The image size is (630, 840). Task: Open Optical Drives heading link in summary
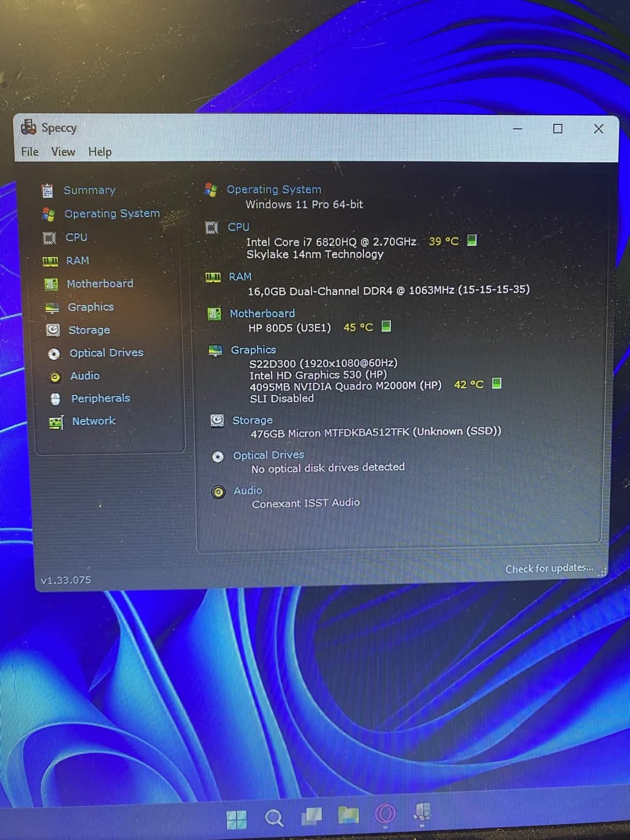point(269,455)
